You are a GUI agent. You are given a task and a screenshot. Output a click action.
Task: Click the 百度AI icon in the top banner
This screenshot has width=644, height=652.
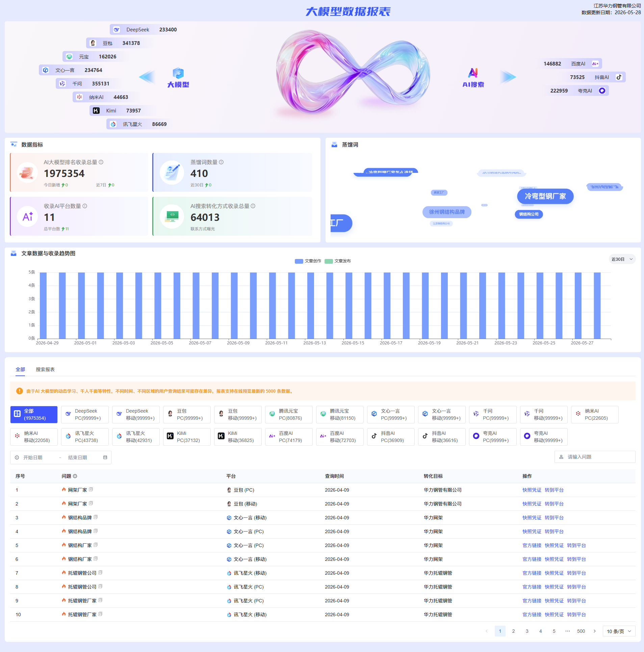coord(595,64)
